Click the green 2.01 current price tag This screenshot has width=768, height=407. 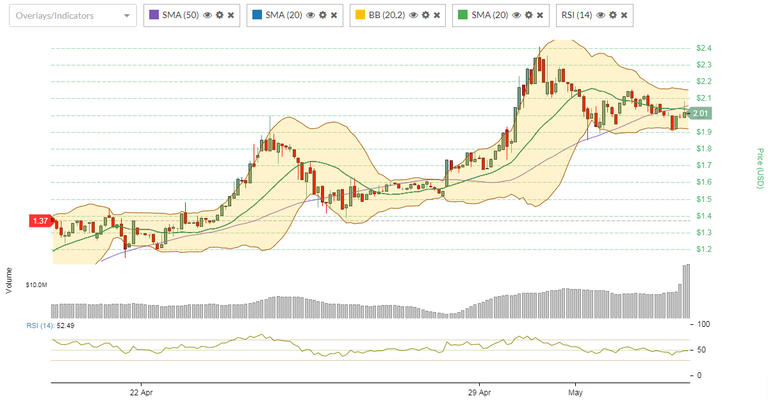pos(700,114)
